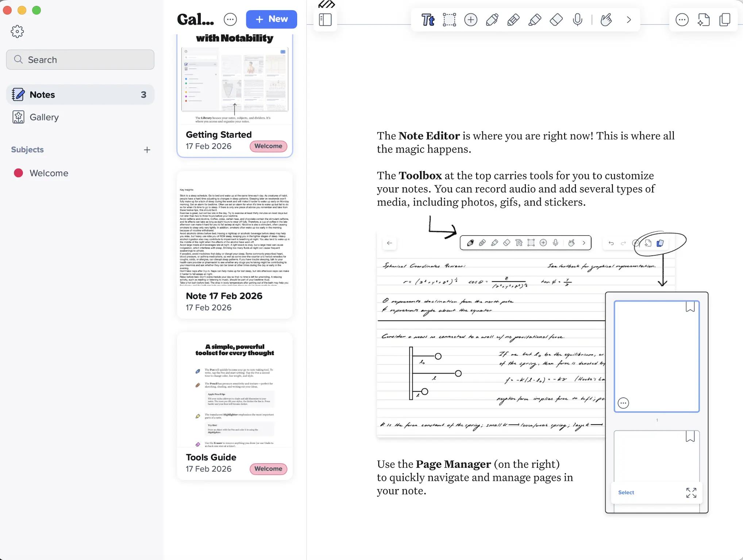
Task: Select the Welcome subject color dot
Action: pyautogui.click(x=19, y=173)
